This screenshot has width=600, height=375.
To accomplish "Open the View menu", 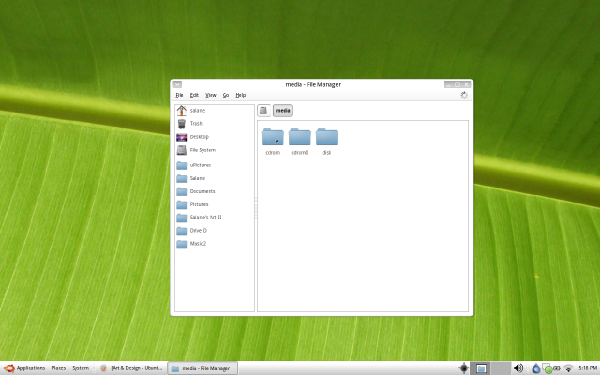I will (211, 95).
